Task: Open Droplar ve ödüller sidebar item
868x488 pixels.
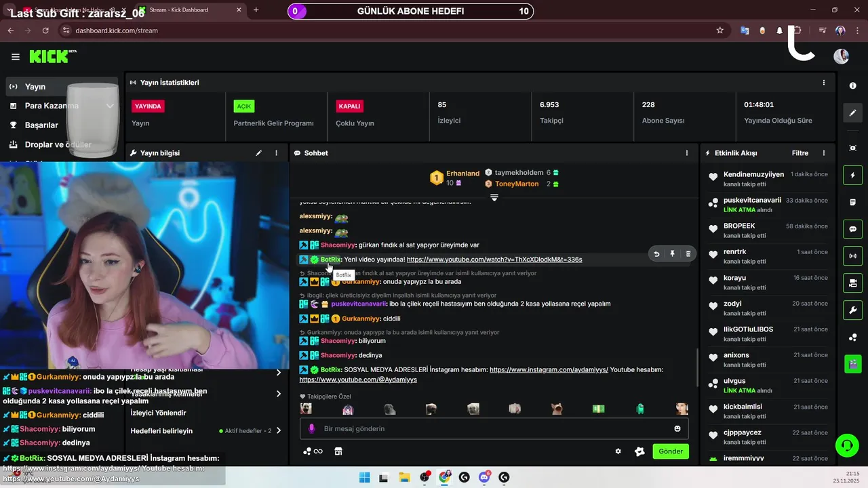Action: click(x=58, y=144)
